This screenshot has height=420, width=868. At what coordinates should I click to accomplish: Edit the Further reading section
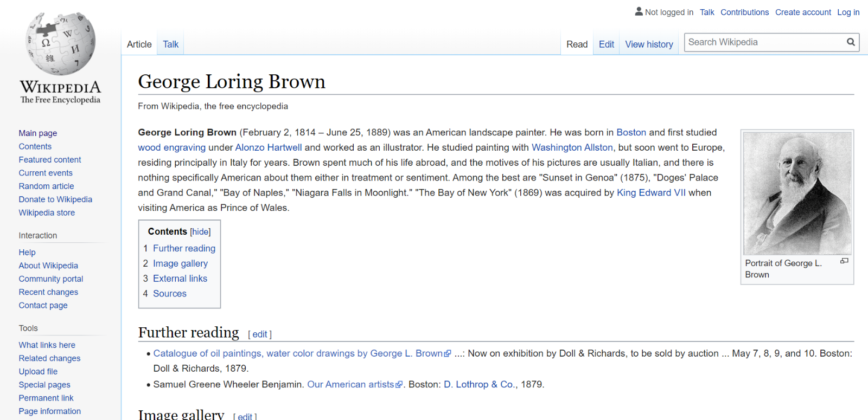(259, 334)
